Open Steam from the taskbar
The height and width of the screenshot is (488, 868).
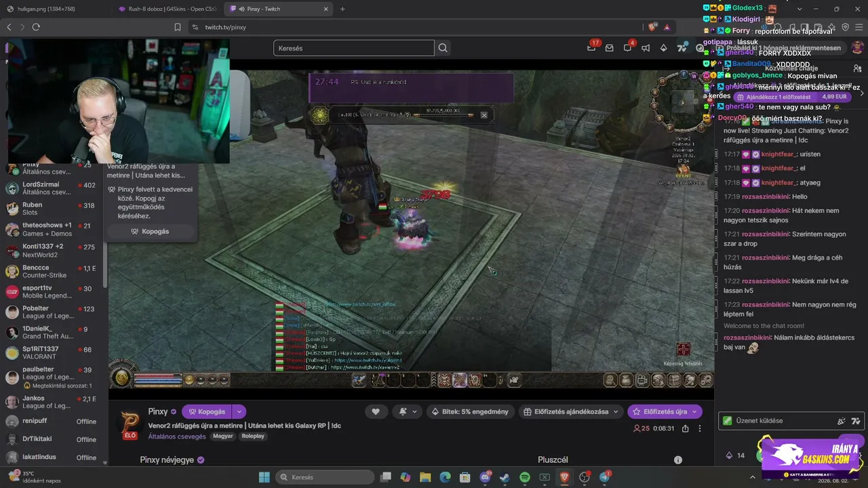(x=505, y=477)
